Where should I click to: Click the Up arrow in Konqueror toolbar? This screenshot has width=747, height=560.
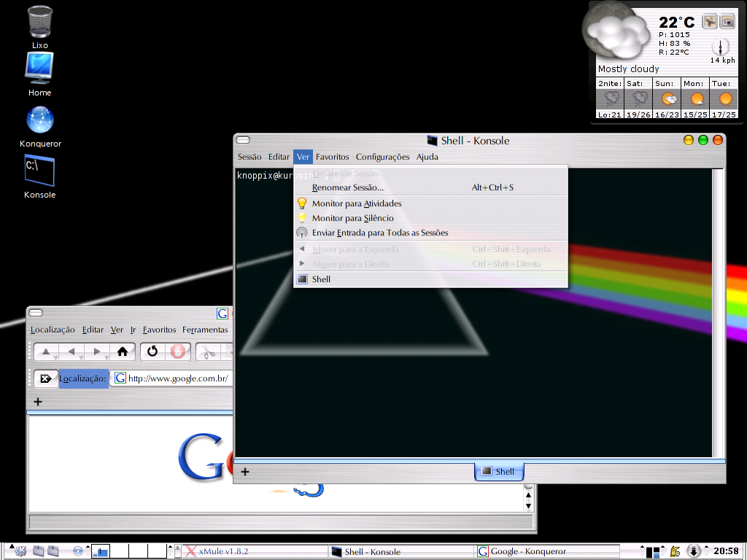[46, 352]
